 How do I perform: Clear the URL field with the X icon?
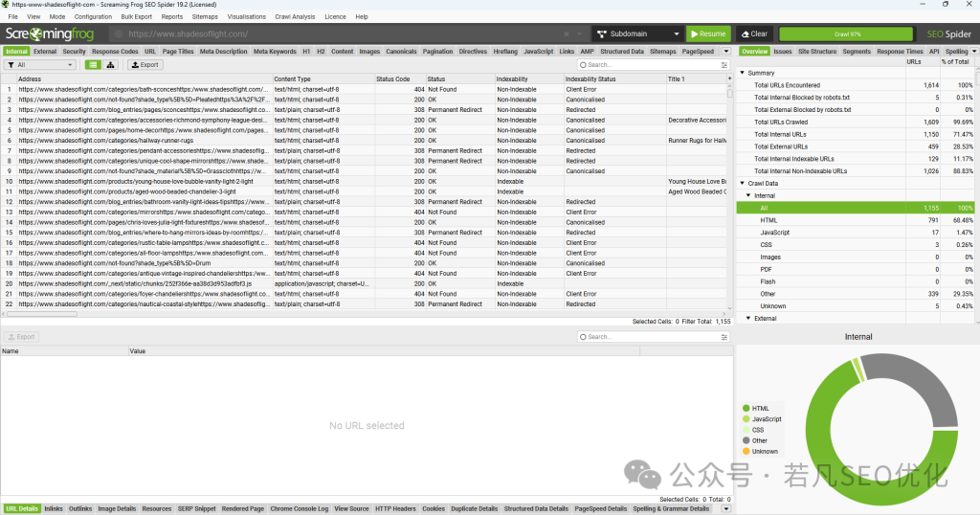pos(567,34)
